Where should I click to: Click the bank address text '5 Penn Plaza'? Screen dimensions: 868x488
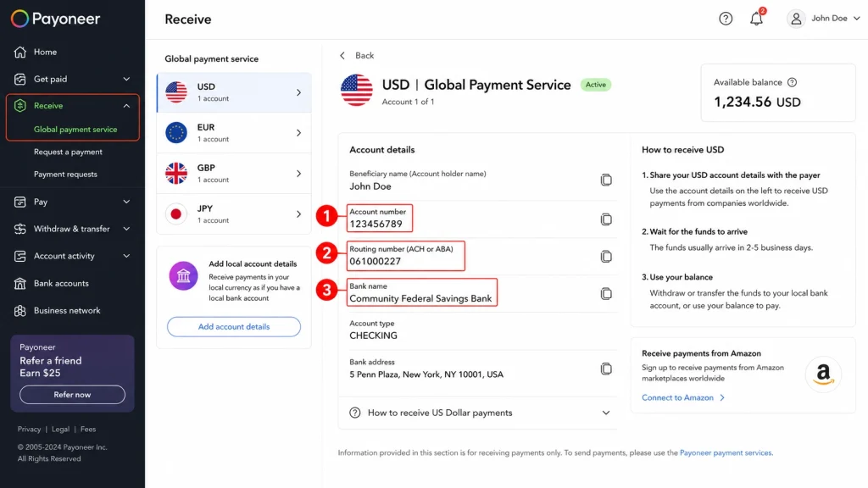pos(426,374)
